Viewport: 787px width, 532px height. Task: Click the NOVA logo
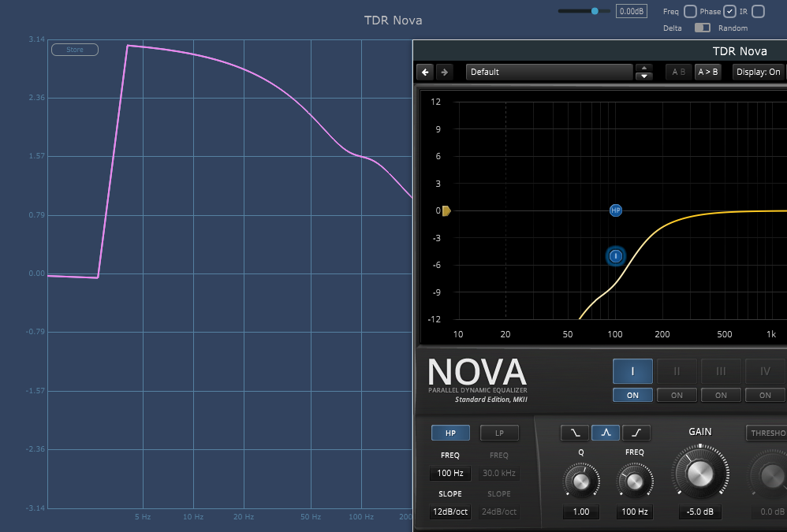point(477,372)
